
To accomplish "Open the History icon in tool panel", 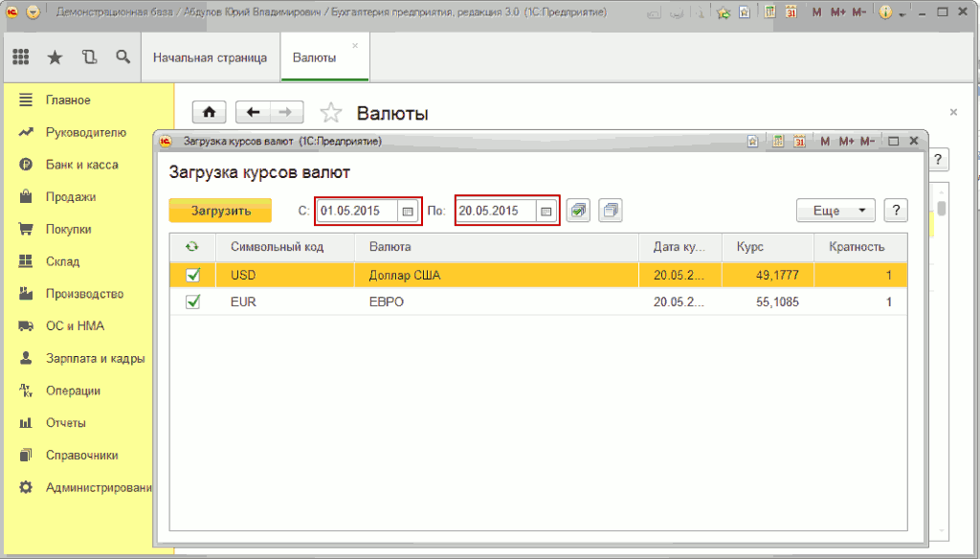I will pos(89,56).
